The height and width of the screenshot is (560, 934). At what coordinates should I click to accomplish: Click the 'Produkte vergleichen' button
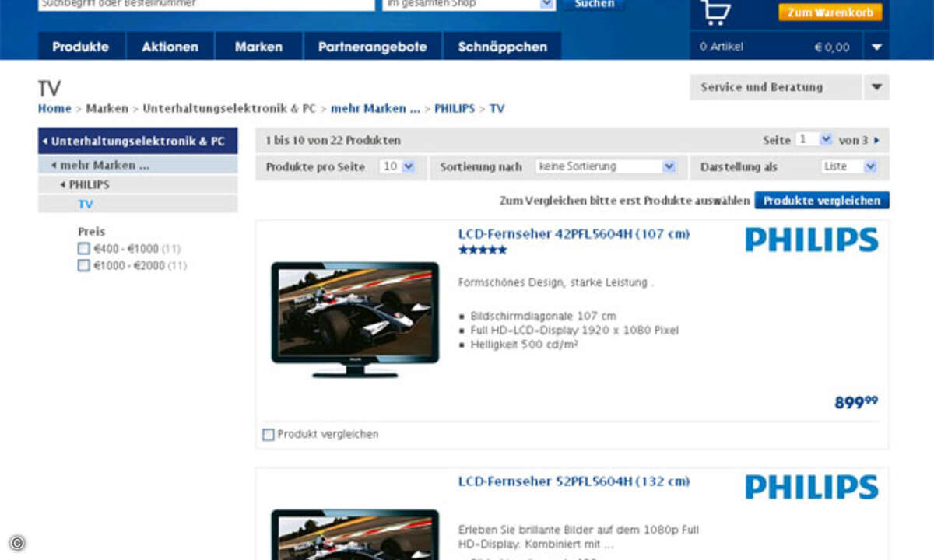[822, 201]
